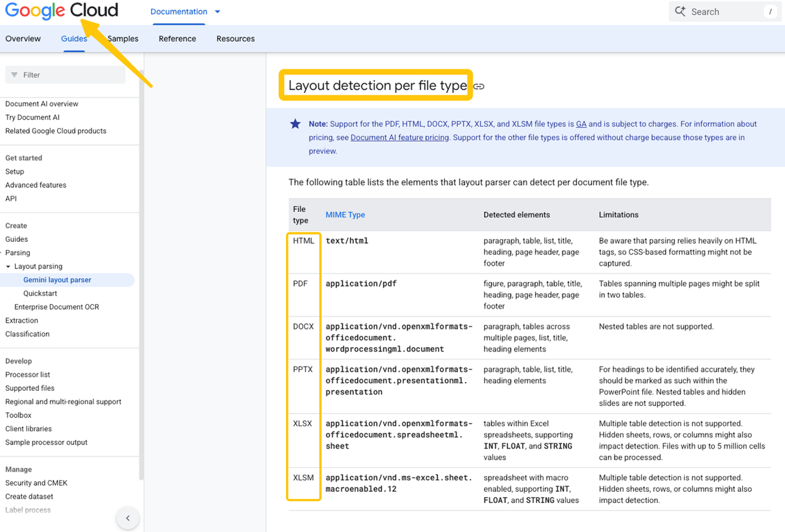Collapse the sidebar with chevron button
The height and width of the screenshot is (532, 785).
(128, 518)
